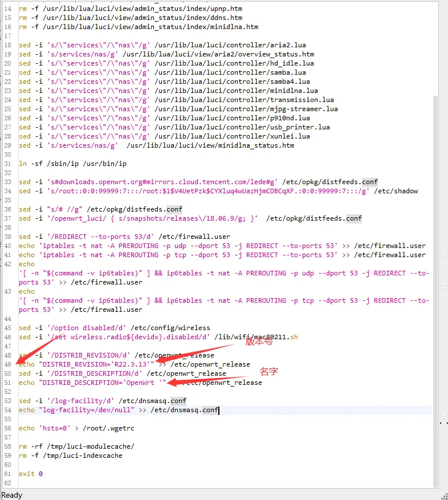
Task: Click the window resize grip at bottom-right corner
Action: 444,496
